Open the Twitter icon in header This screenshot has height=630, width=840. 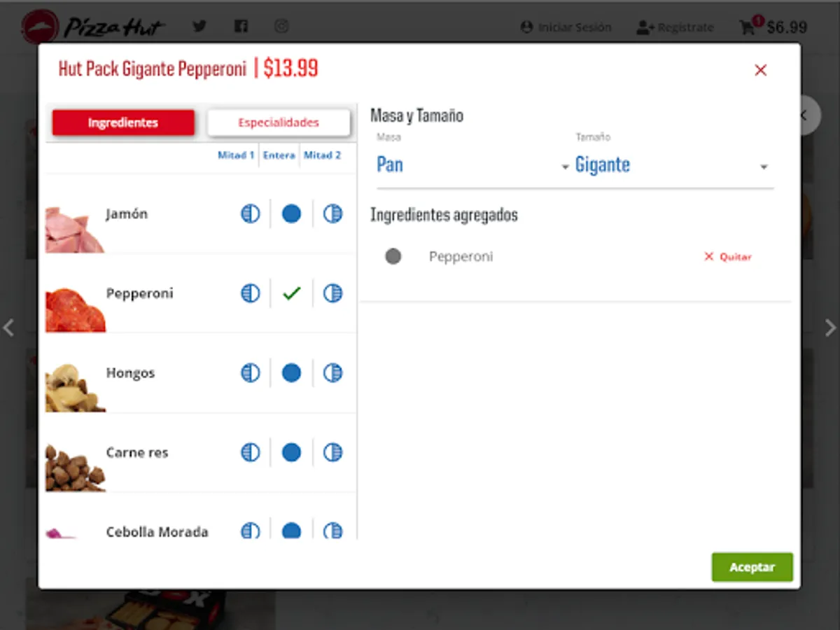199,27
